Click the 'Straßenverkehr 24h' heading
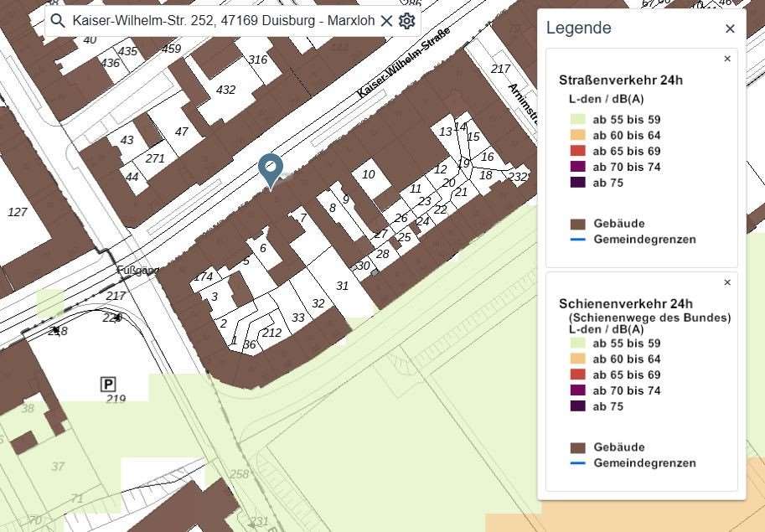Viewport: 765px width, 532px height. point(621,80)
